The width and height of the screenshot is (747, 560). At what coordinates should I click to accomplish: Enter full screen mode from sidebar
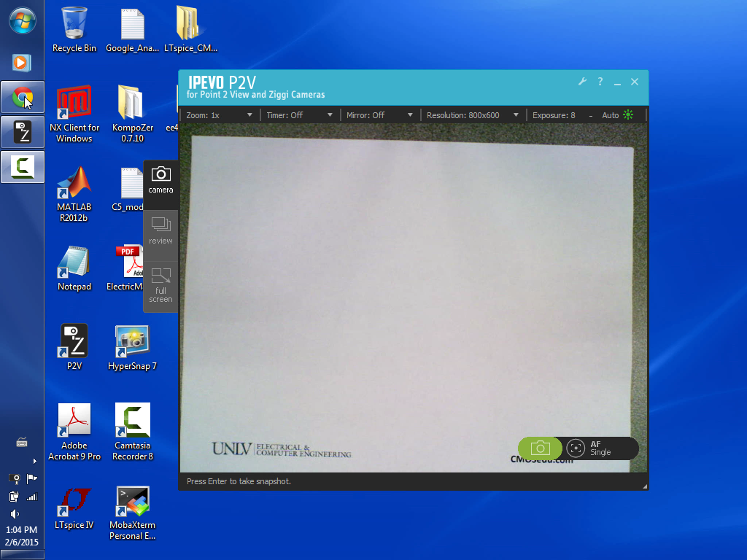(160, 285)
